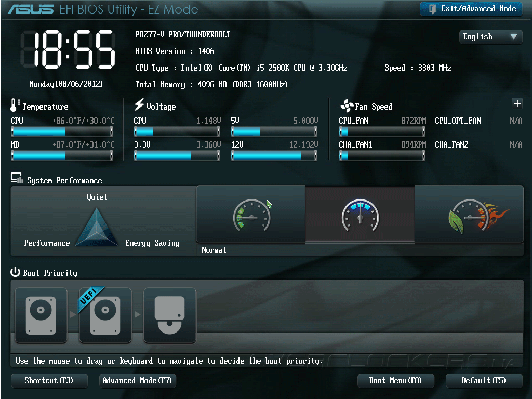Click the System Performance monitor icon
Screen dimensions: 532x399
tap(17, 178)
